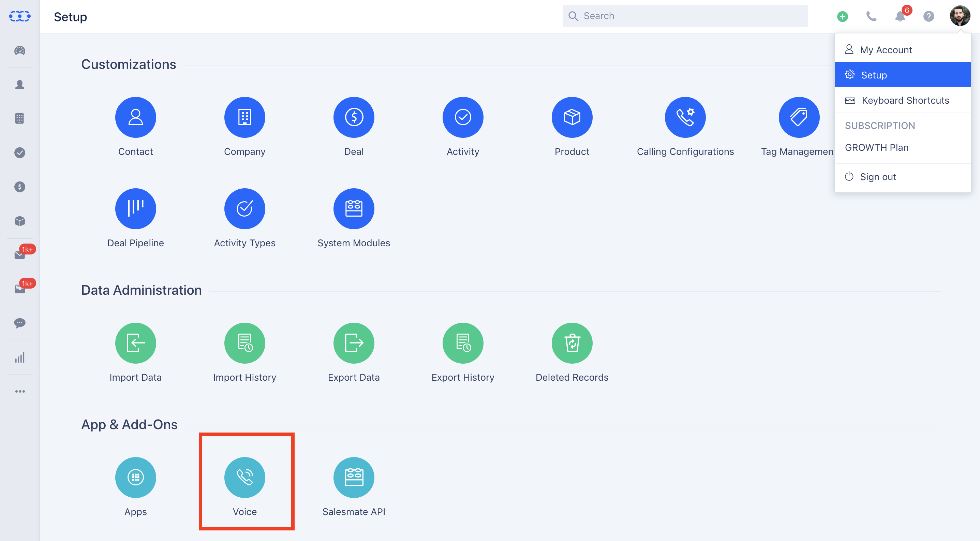Open Salesmate API settings
Image resolution: width=980 pixels, height=541 pixels.
coord(354,477)
